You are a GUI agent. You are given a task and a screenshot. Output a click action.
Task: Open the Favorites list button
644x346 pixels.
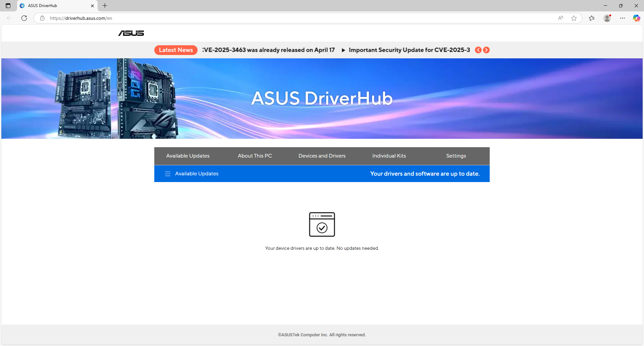[592, 18]
